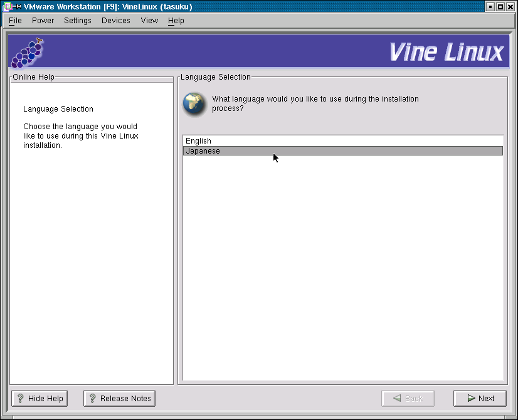Proceed with the Next button
This screenshot has height=420, width=518.
(x=480, y=399)
